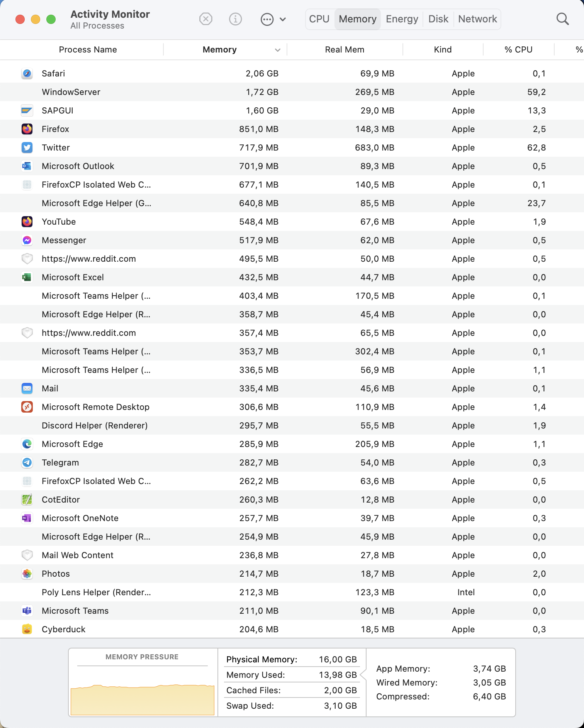This screenshot has height=728, width=584.
Task: Toggle sort order arrow in Memory column
Action: [x=277, y=50]
